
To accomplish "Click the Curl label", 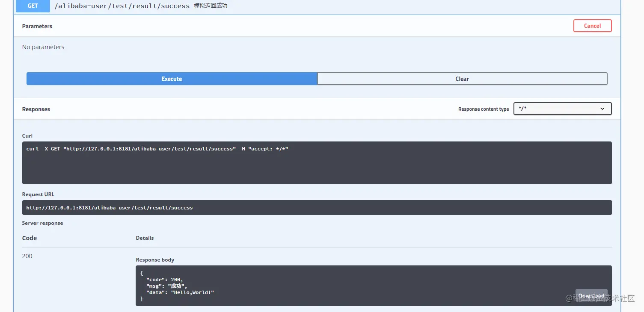I will pyautogui.click(x=27, y=135).
